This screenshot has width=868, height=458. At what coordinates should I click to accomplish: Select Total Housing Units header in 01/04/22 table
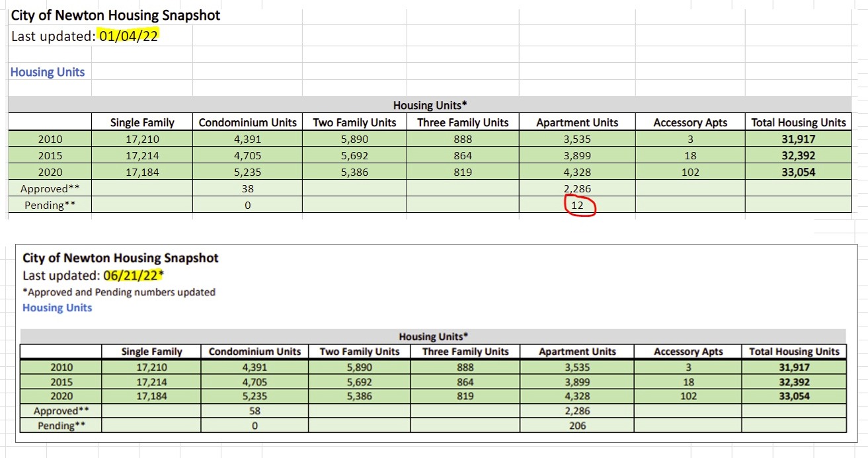799,122
